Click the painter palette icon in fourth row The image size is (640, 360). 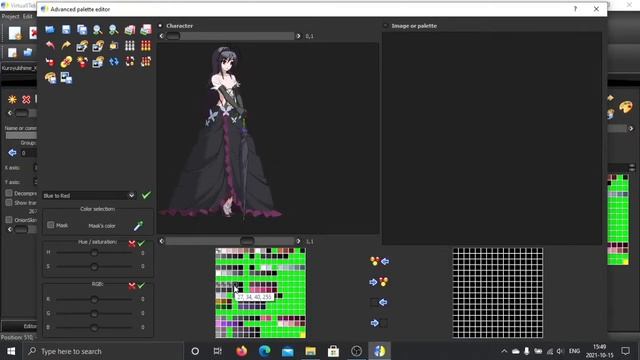point(50,78)
